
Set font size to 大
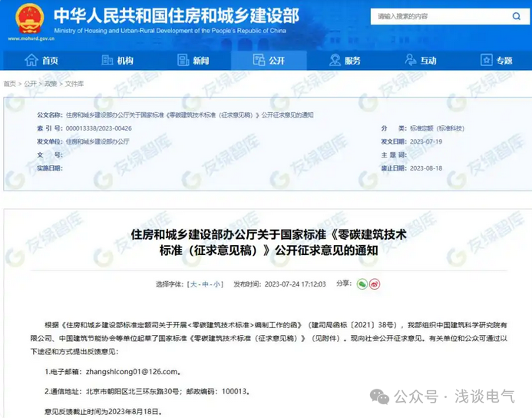193,284
